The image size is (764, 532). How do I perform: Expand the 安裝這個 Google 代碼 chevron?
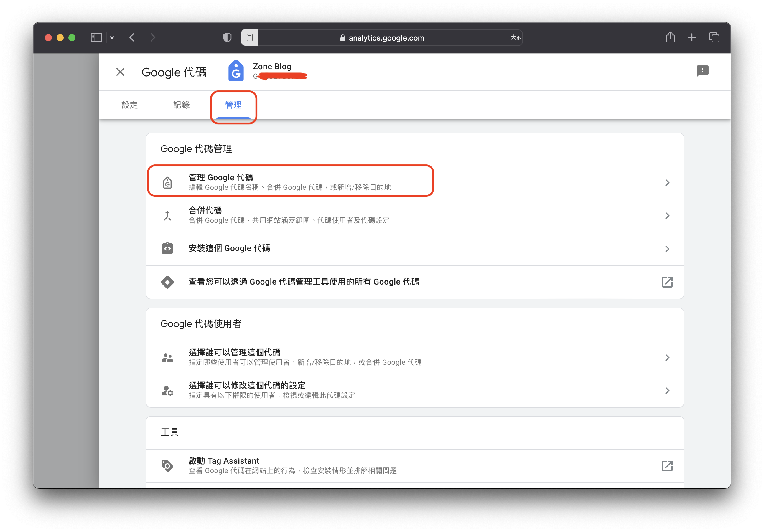667,249
